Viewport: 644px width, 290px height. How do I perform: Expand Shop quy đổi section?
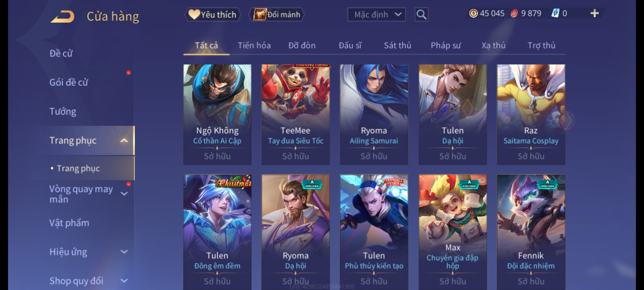124,281
